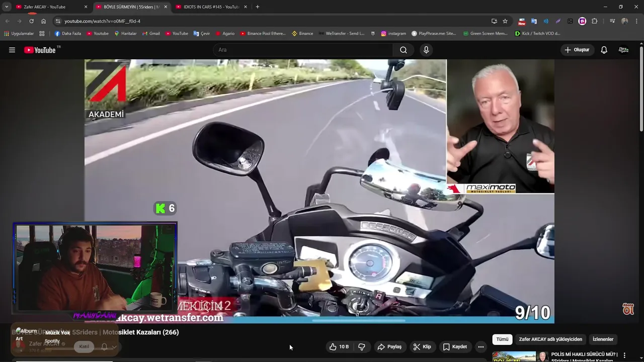This screenshot has width=644, height=362.
Task: Open the options menu for POLİS Mİ HAKLI video
Action: coord(624,355)
